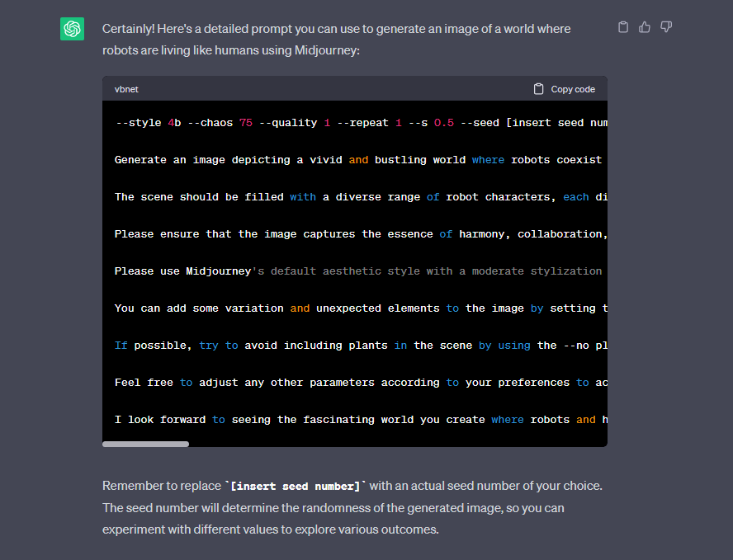Viewport: 733px width, 560px height.
Task: Click the horizontal scrollbar under the code
Action: click(145, 444)
